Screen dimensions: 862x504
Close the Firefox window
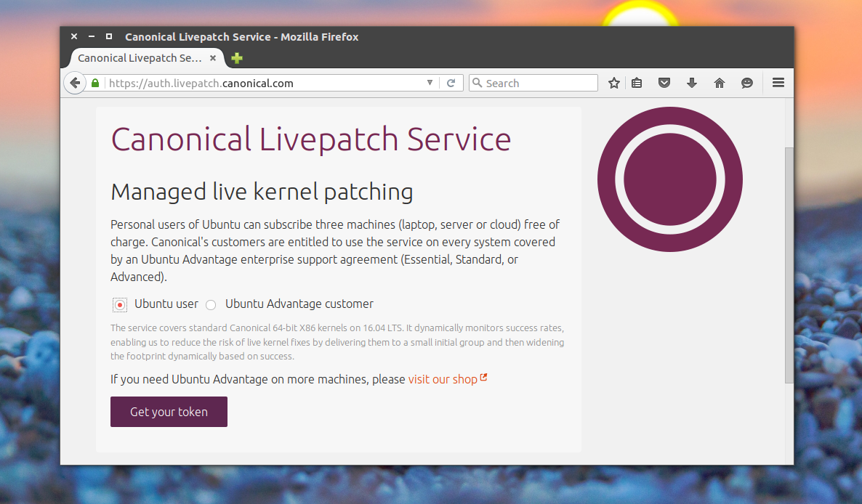point(74,36)
